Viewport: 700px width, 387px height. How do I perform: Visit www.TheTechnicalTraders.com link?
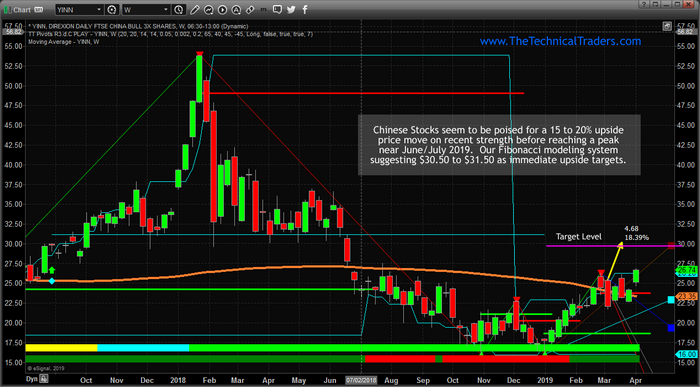(560, 41)
